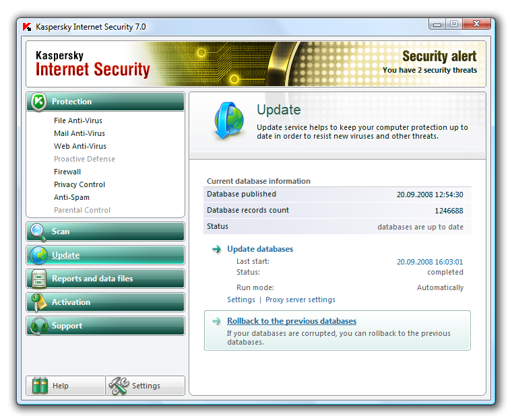The width and height of the screenshot is (512, 420).
Task: Click the Settings wrench icon
Action: point(119,386)
